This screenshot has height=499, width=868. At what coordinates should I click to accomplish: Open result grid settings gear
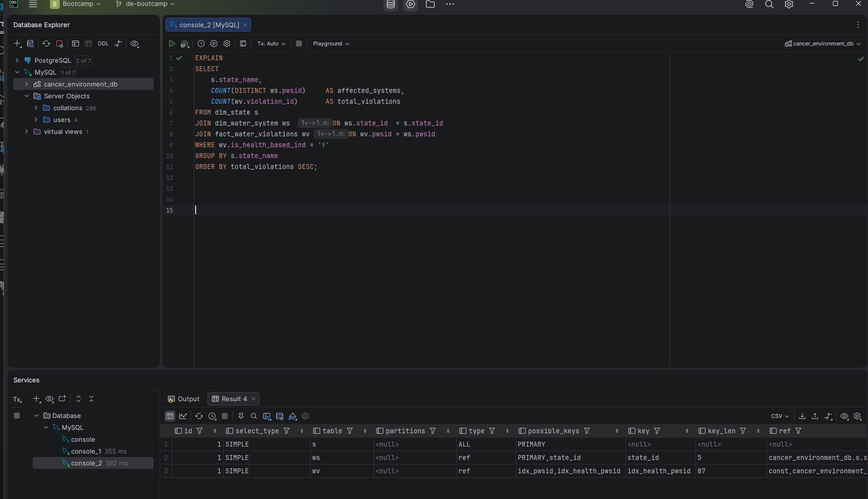[x=858, y=416]
